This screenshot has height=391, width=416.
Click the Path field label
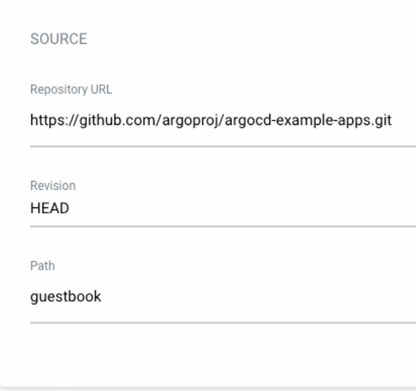42,266
